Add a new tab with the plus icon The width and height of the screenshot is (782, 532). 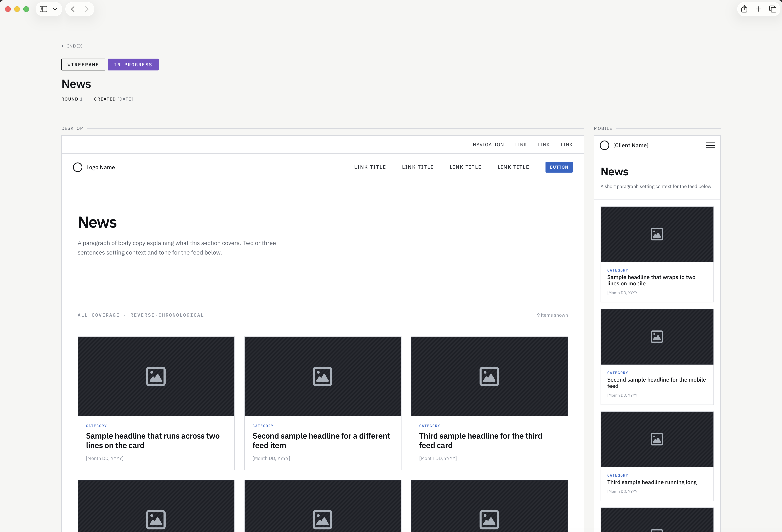click(x=758, y=9)
